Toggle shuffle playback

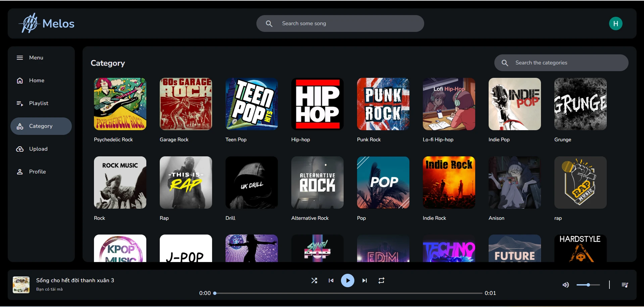point(314,280)
